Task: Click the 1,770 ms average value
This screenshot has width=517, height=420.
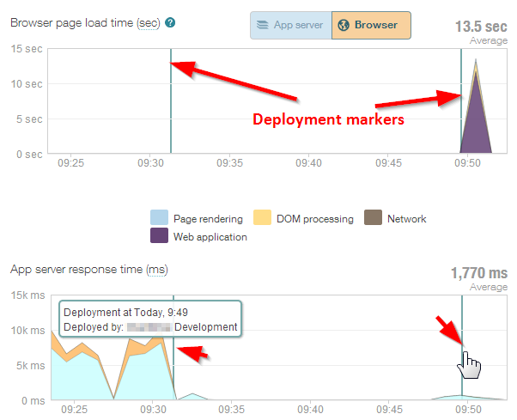Action: pos(479,273)
